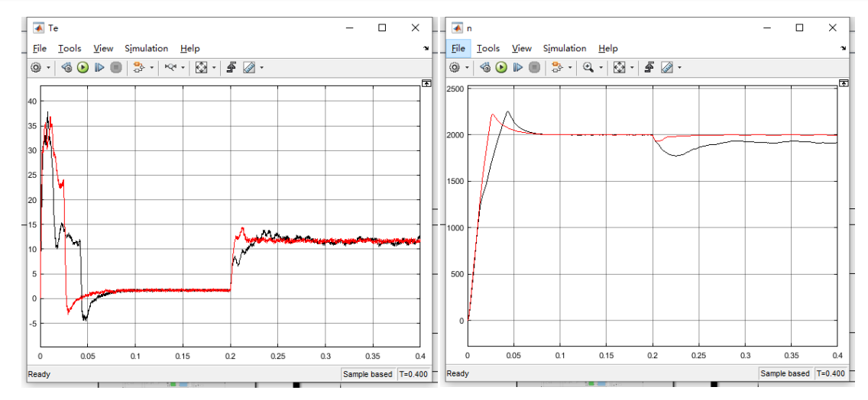The image size is (868, 400).
Task: Minimize the Te scope window
Action: [348, 27]
